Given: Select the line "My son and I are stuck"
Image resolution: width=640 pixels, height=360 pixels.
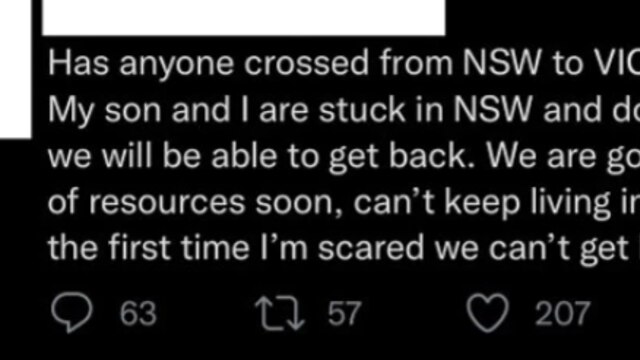Looking at the screenshot, I should [344, 110].
